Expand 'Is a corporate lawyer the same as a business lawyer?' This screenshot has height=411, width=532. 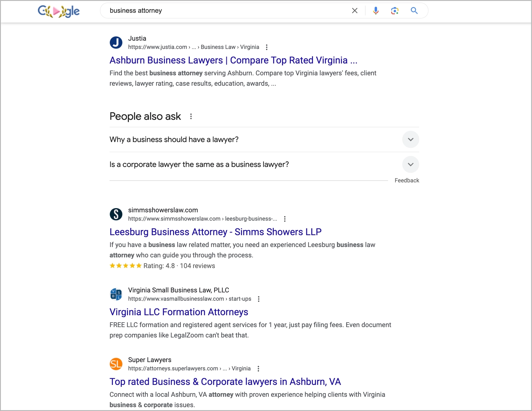[x=411, y=164]
